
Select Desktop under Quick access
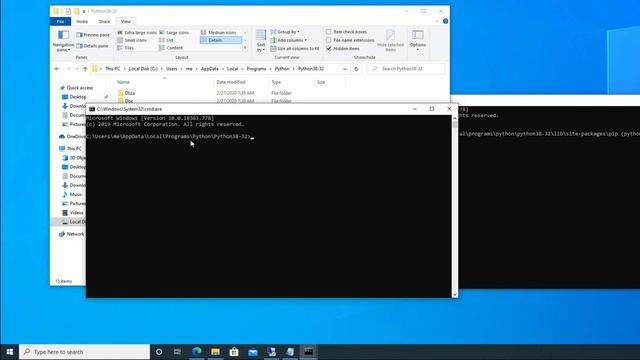78,97
